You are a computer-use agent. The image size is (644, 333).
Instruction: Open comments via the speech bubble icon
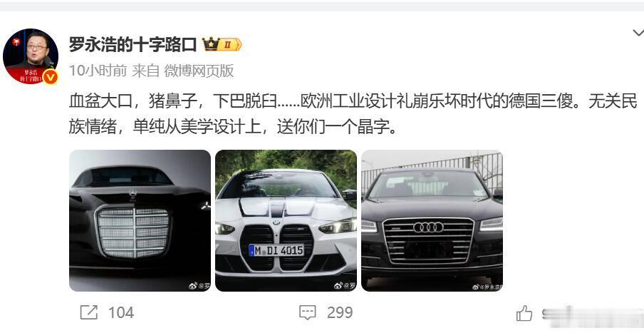(307, 313)
